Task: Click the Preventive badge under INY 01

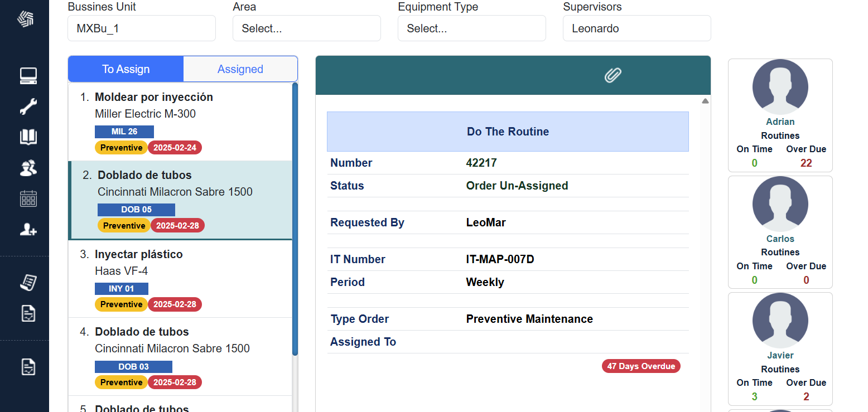Action: pyautogui.click(x=121, y=304)
